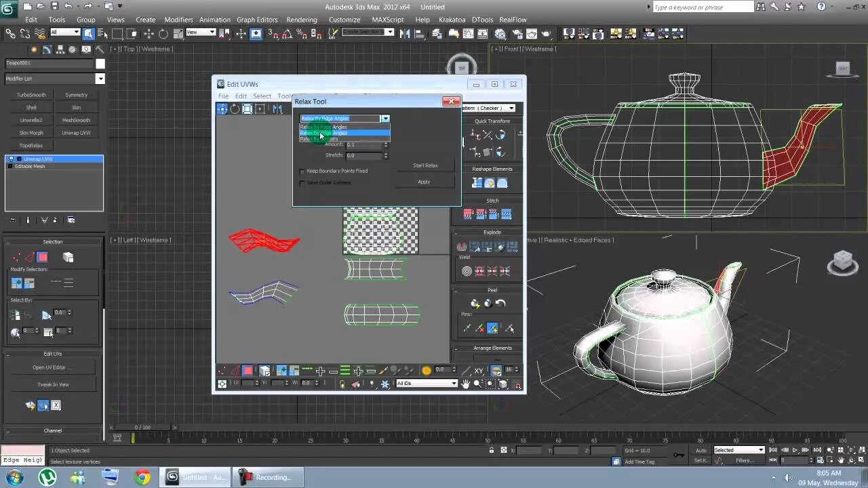Toggle Snaps Toggle in main toolbar
Image resolution: width=868 pixels, height=488 pixels.
273,33
